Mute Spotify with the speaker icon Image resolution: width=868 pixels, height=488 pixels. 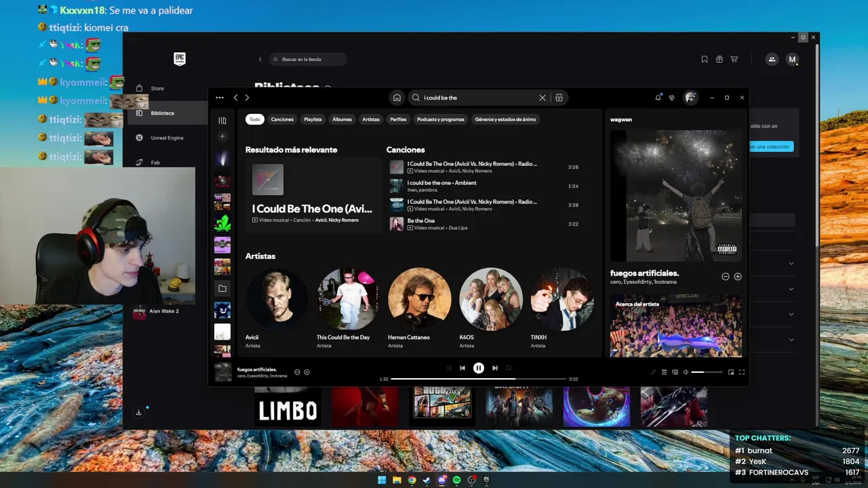point(686,372)
